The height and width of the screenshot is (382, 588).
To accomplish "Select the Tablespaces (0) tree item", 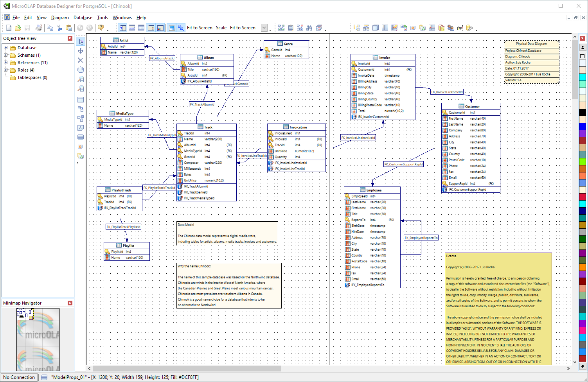I will point(32,77).
